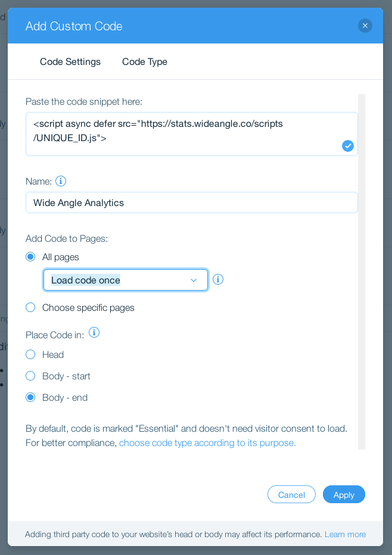Viewport: 392px width, 555px height.
Task: Close the Add Custom Code dialog
Action: click(x=365, y=26)
